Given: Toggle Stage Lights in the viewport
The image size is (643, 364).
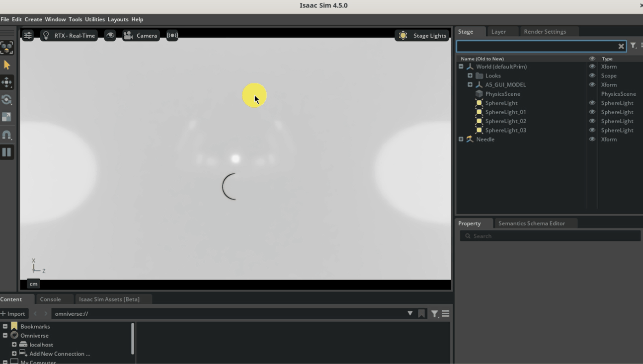Looking at the screenshot, I should coord(422,35).
